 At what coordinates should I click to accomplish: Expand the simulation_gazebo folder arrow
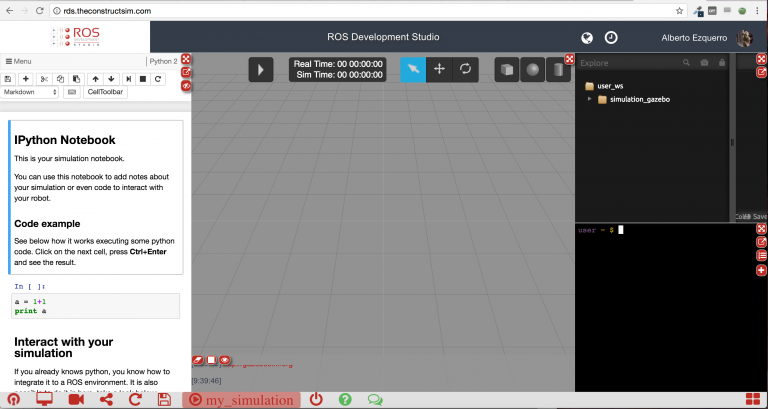(x=590, y=99)
